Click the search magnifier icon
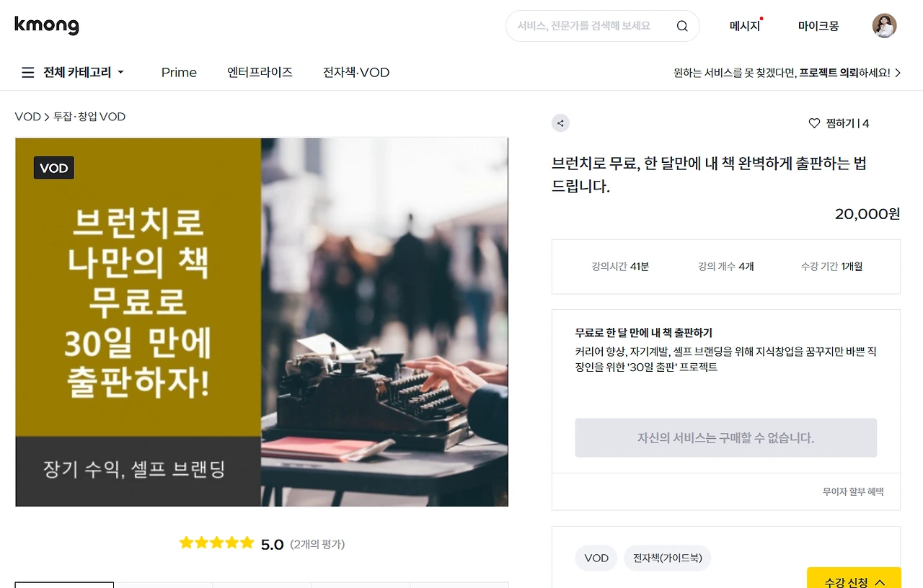This screenshot has height=588, width=923. [x=682, y=26]
